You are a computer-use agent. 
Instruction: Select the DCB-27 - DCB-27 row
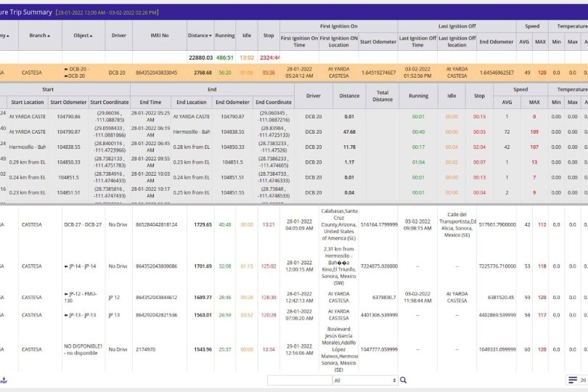click(x=83, y=225)
